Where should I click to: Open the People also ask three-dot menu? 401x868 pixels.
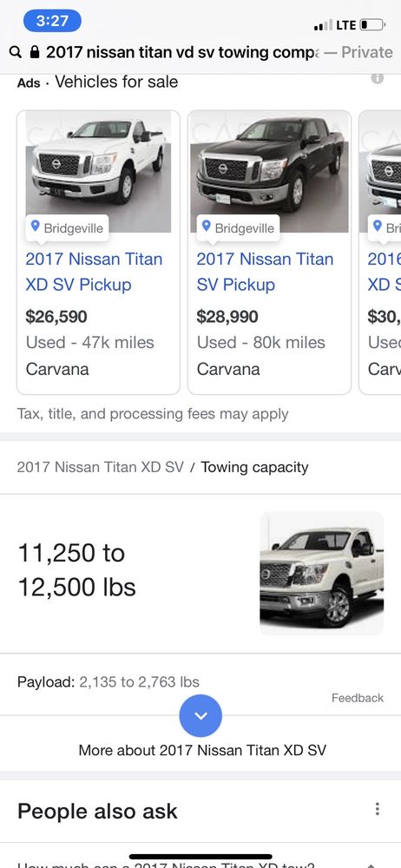(378, 809)
